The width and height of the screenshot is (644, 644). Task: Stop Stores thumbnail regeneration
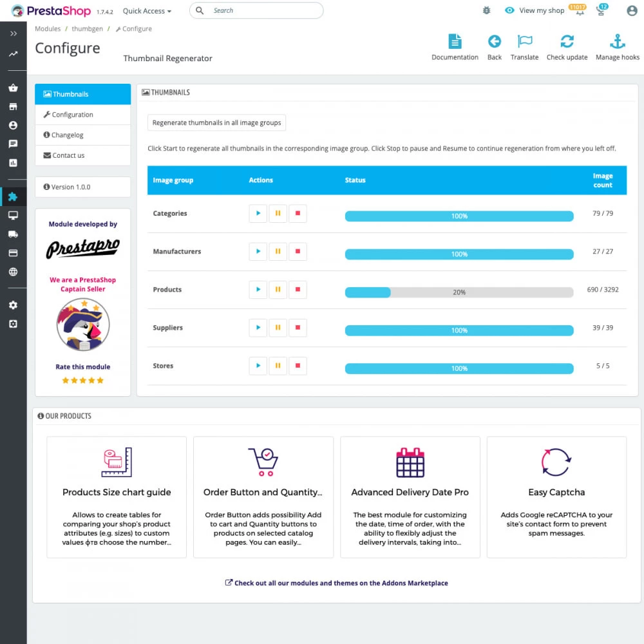pos(298,366)
